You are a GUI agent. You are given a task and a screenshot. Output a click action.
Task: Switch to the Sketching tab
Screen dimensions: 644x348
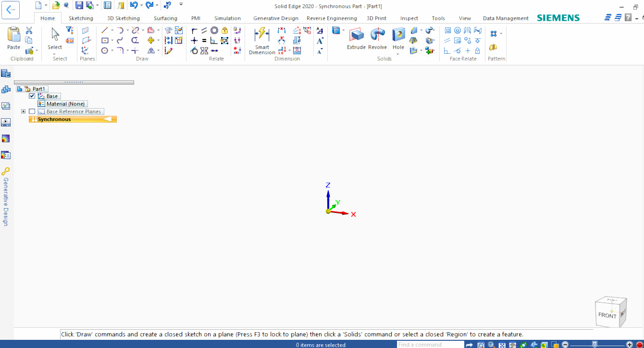coord(81,18)
